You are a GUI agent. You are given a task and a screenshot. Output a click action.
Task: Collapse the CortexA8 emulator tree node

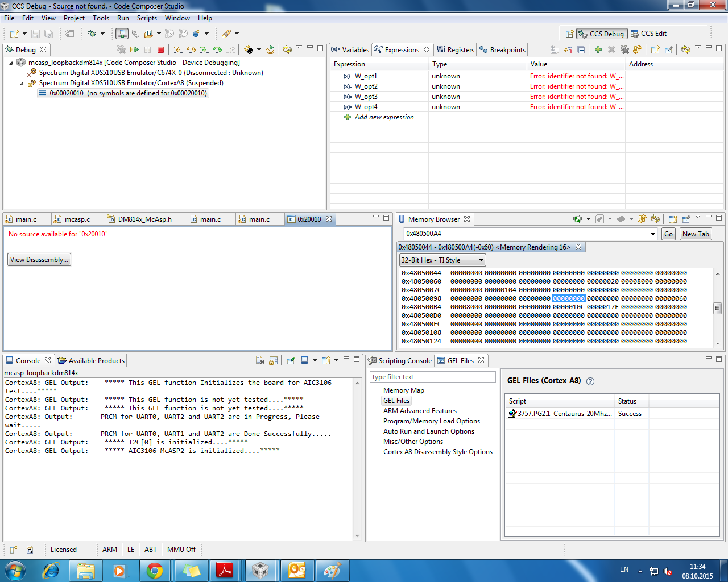pyautogui.click(x=22, y=83)
